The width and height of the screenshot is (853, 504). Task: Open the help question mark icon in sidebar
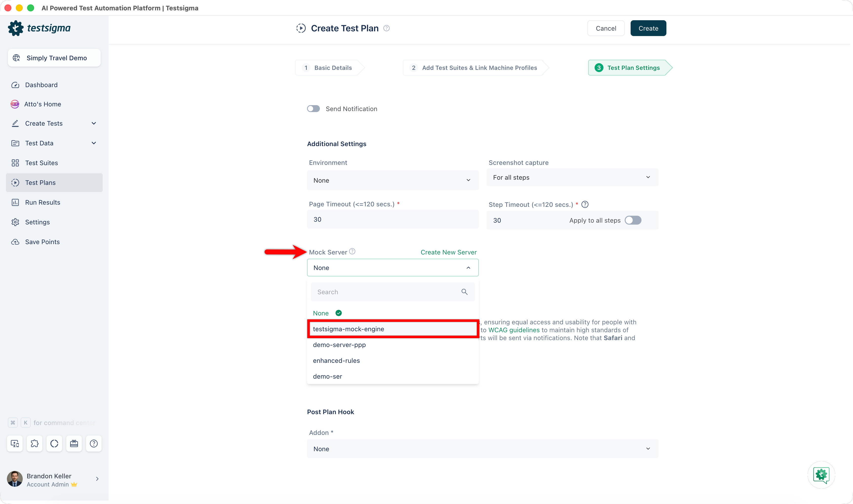point(94,444)
